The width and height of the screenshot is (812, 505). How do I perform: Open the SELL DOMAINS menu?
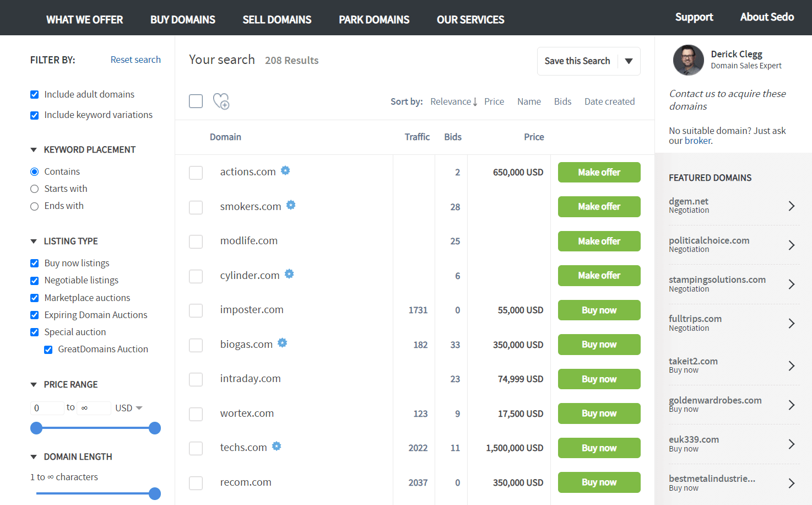click(277, 19)
